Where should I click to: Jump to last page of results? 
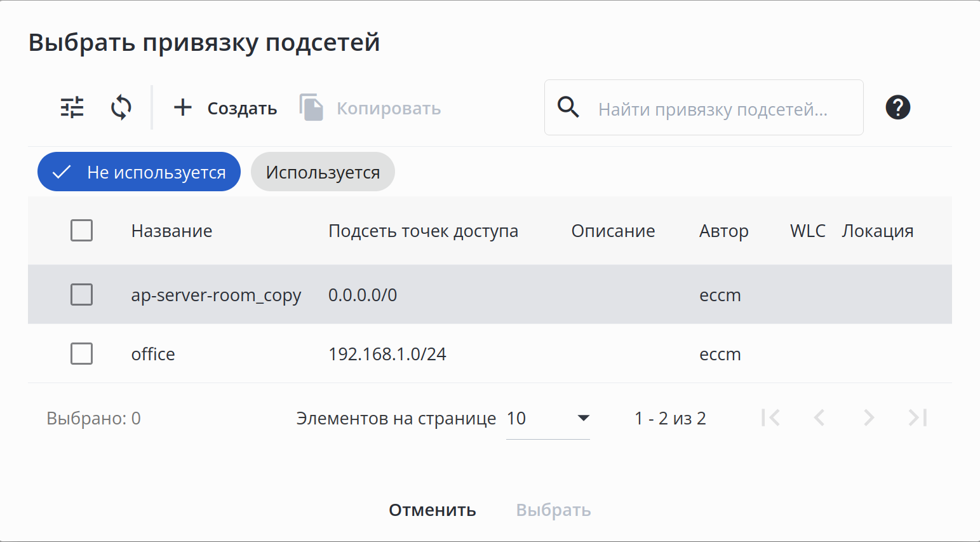tap(918, 417)
